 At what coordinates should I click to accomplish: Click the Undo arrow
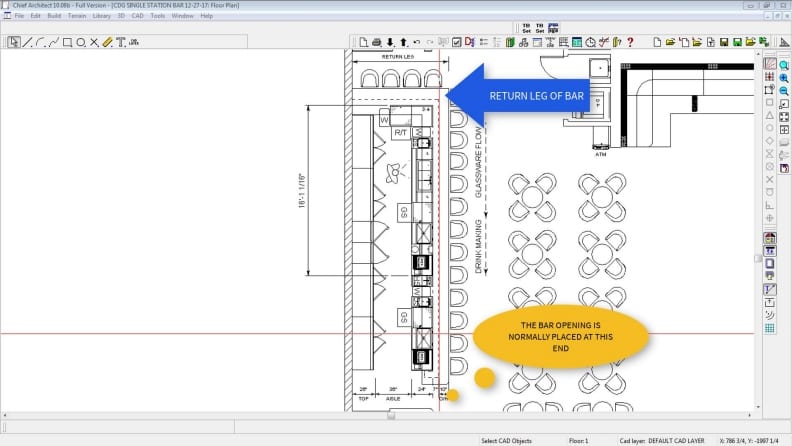(x=417, y=42)
